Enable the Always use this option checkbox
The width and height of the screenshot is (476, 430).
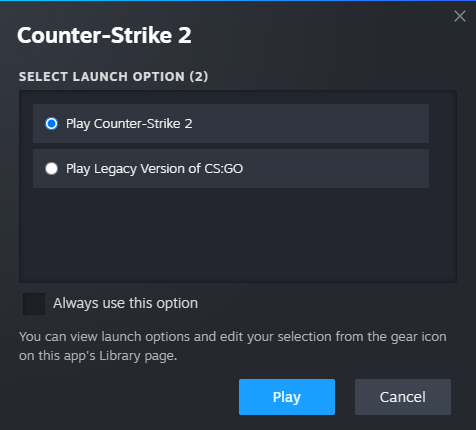34,304
